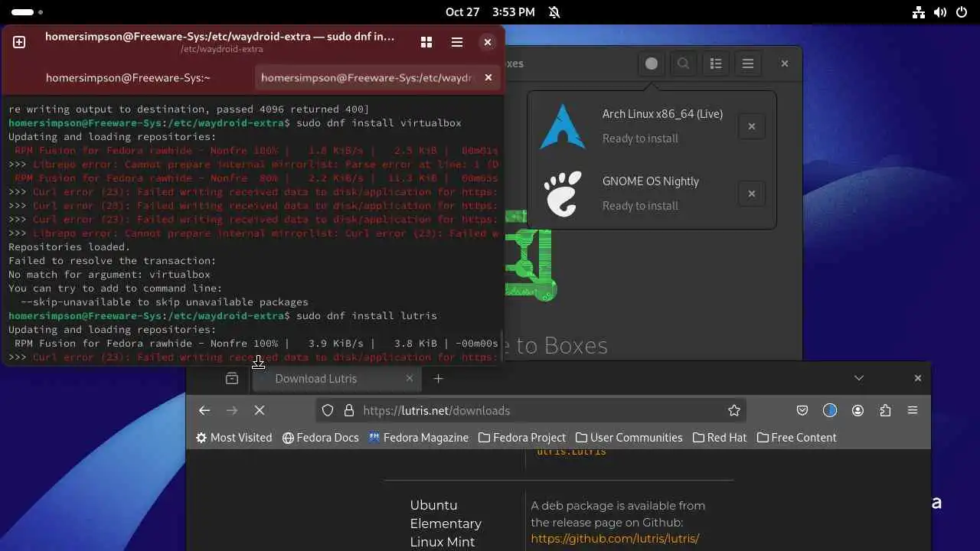
Task: Open the Fedora Docs bookmark
Action: pos(320,438)
